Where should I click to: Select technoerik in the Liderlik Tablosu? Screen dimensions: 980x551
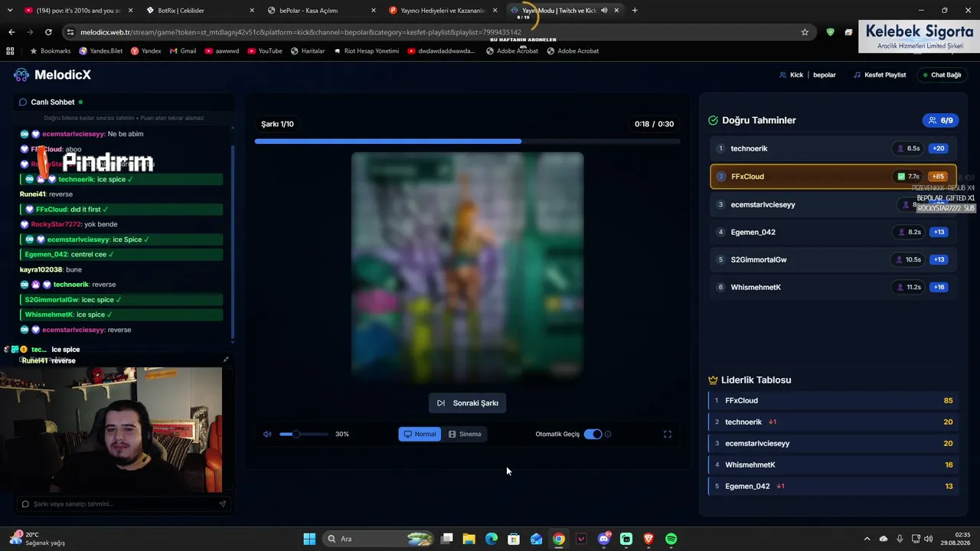(833, 422)
